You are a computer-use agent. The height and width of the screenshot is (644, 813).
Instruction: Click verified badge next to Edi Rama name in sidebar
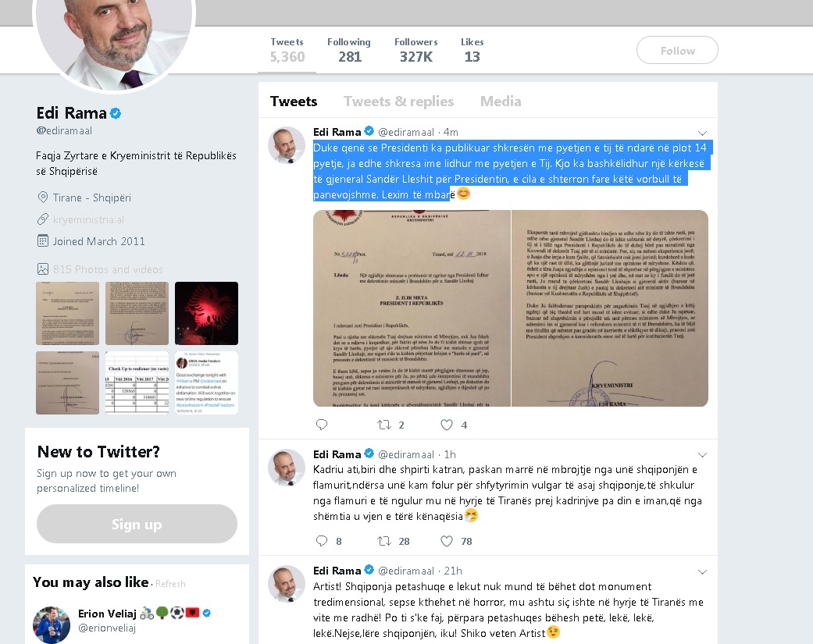(116, 113)
